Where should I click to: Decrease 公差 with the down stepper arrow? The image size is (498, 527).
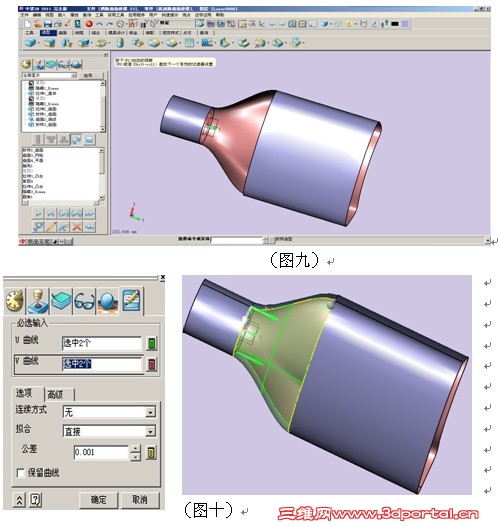[135, 457]
